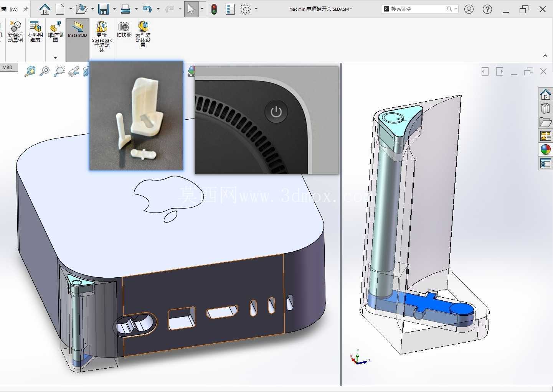Click the search magnifier icon in command search

coord(449,9)
